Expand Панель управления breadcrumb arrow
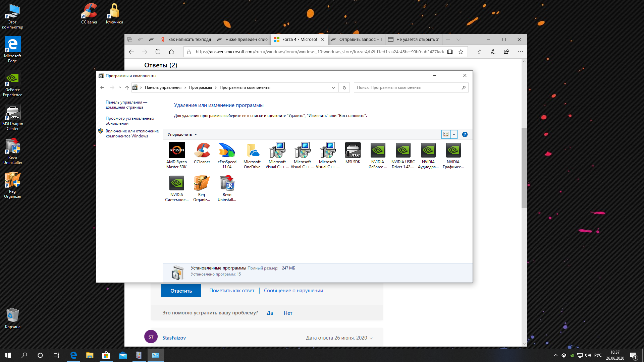Image resolution: width=644 pixels, height=362 pixels. tap(185, 87)
